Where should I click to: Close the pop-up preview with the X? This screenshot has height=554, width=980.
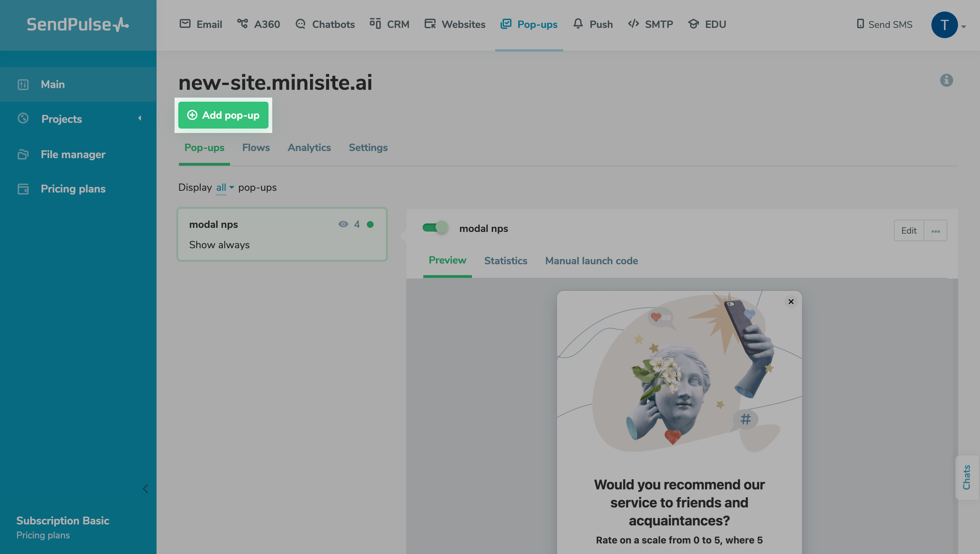pos(791,301)
